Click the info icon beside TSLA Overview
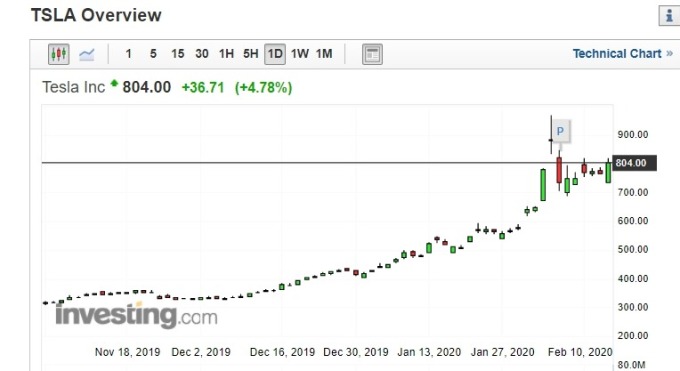Screen dimensions: 680x371 [x=669, y=16]
